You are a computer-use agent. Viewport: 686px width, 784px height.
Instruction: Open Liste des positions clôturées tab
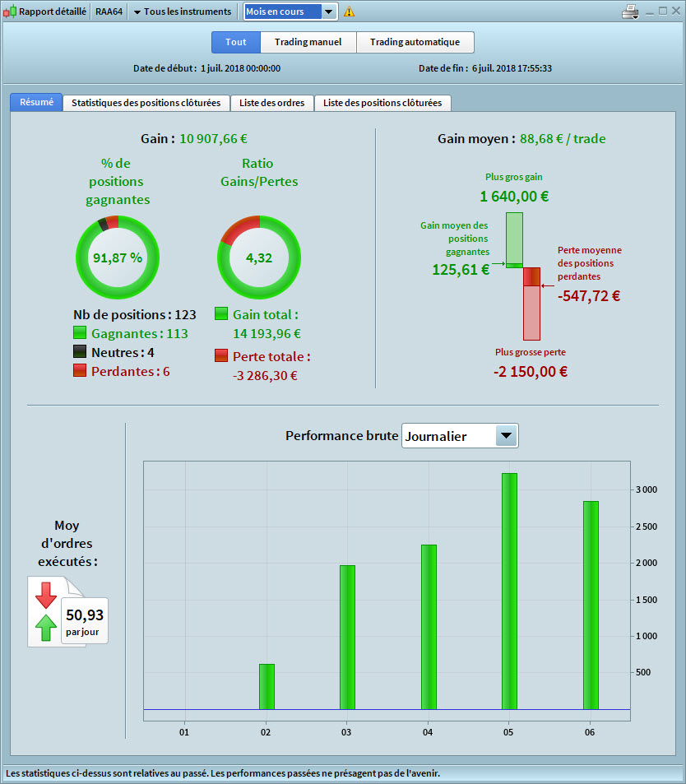(x=382, y=103)
